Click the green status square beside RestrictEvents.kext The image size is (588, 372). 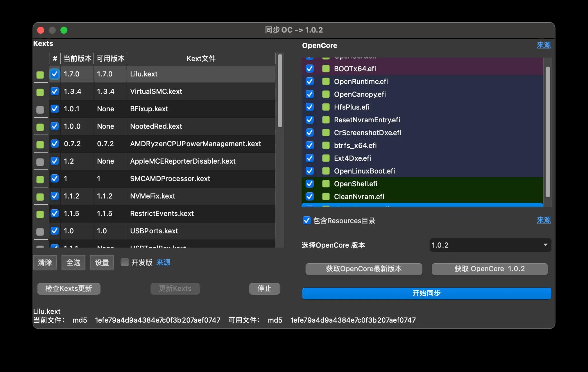pos(40,214)
